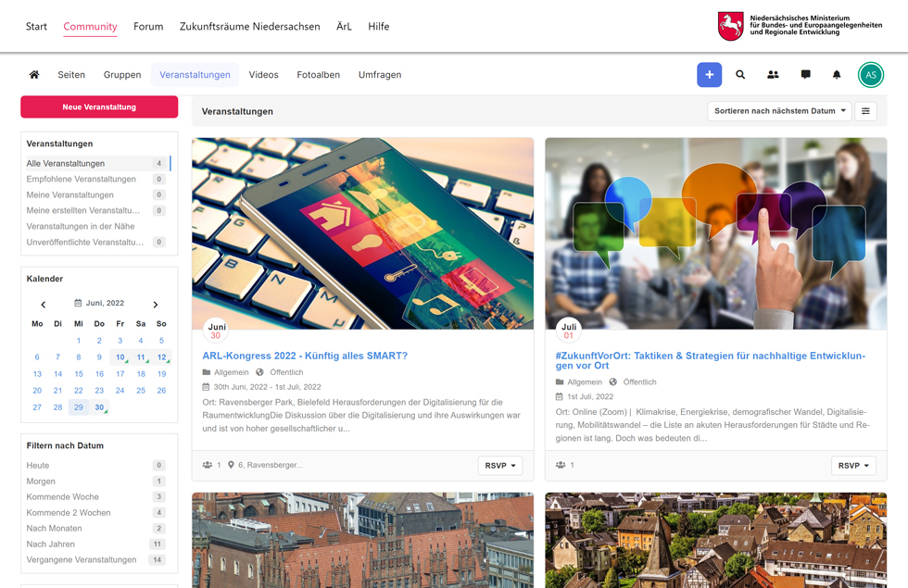
Task: Click the blue plus create button
Action: point(709,75)
